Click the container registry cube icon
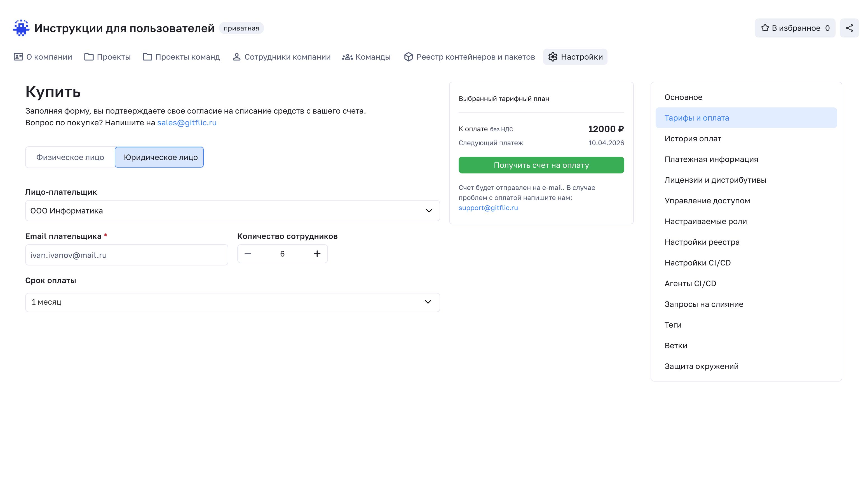Screen dimensions: 868x494 point(408,57)
